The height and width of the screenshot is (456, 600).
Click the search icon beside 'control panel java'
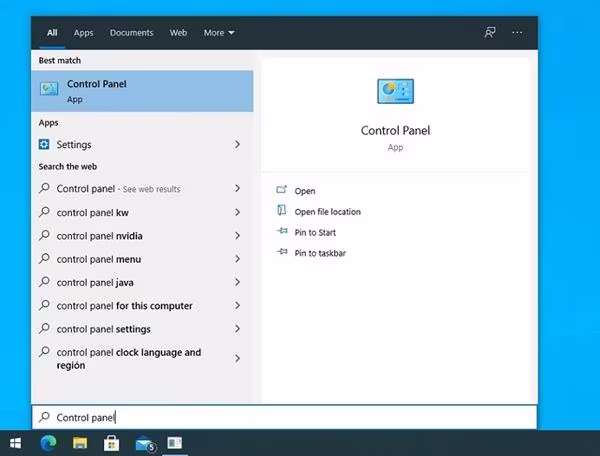coord(44,282)
